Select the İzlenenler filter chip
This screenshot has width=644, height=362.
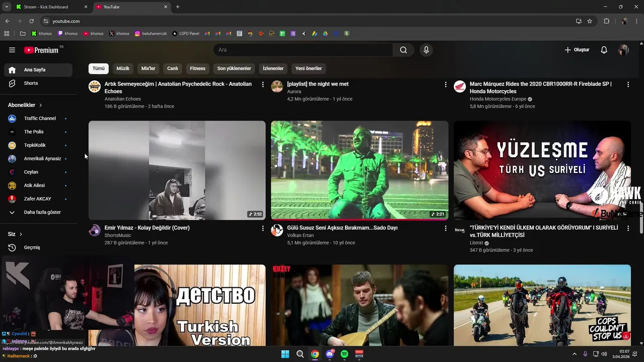(273, 68)
